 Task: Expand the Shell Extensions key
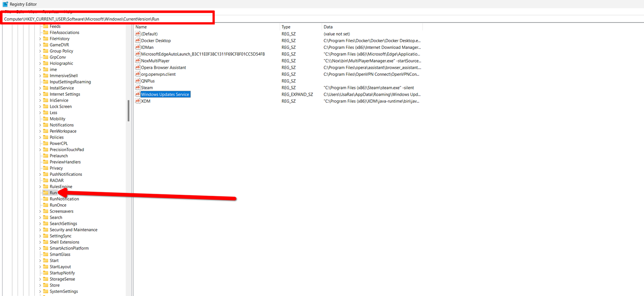tap(40, 242)
